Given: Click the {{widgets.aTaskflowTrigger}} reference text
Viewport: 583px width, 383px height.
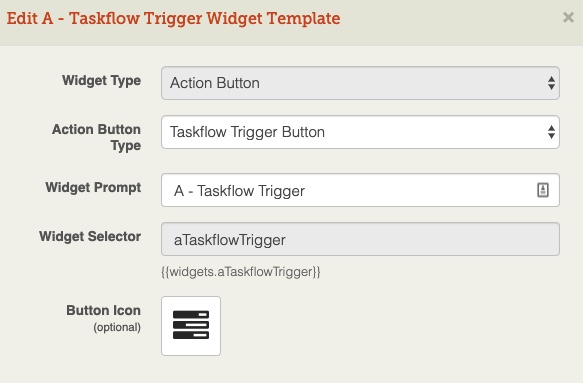Looking at the screenshot, I should coord(241,272).
